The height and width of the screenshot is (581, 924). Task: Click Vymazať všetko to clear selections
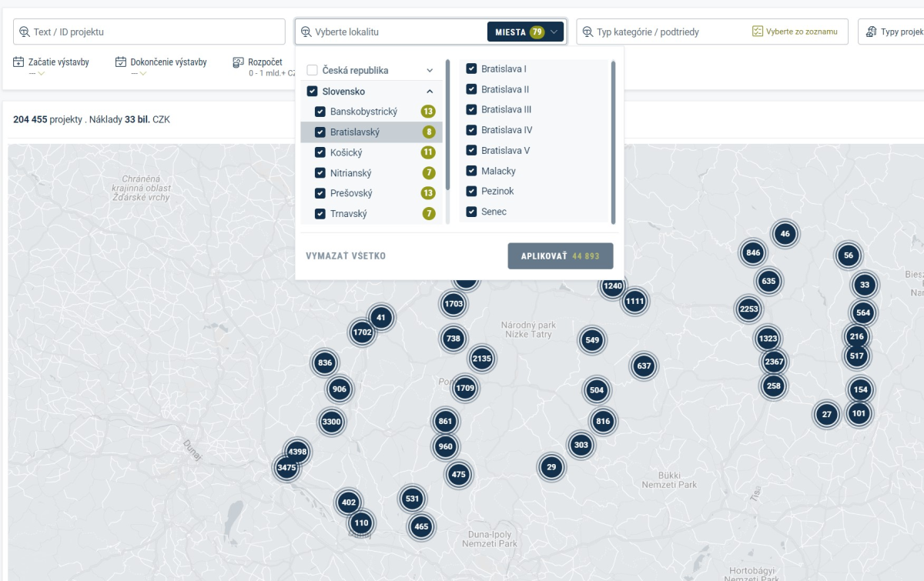[346, 256]
